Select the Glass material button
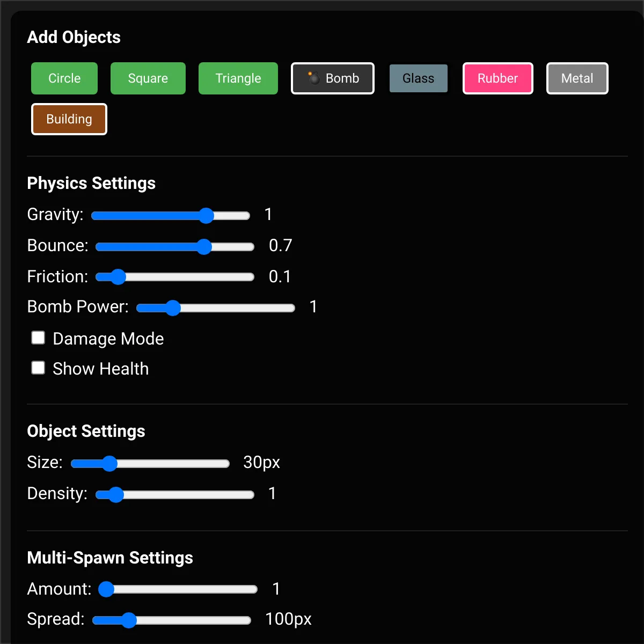This screenshot has width=644, height=644. coord(418,78)
